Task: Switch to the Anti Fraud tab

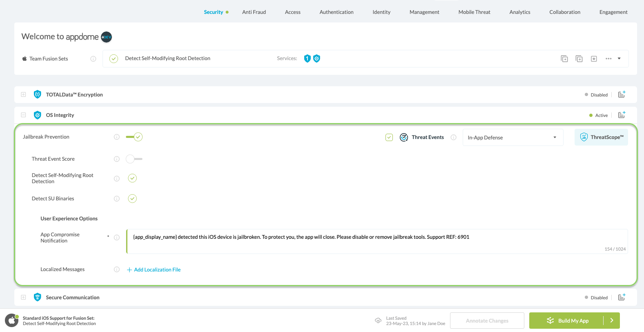Action: (254, 12)
